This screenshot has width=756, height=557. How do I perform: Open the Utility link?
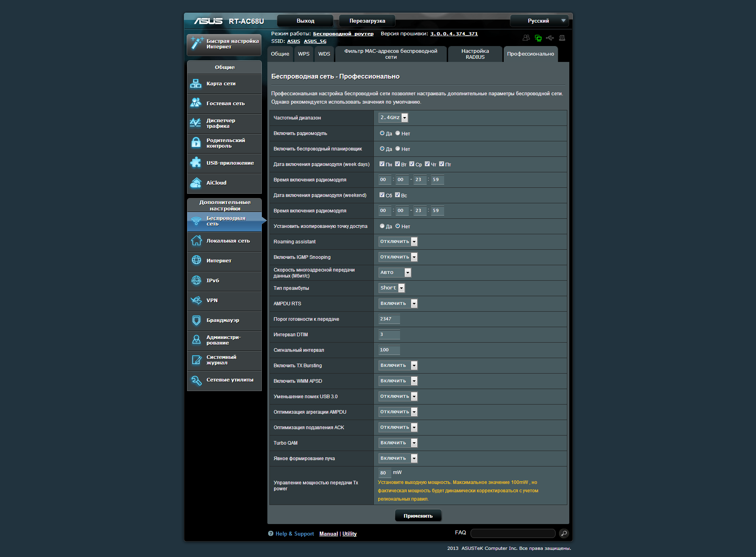(350, 534)
